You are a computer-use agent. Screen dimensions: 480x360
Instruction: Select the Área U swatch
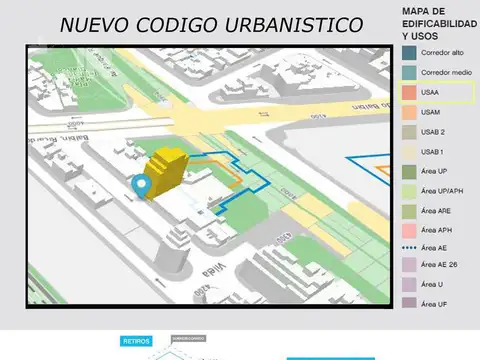[x=409, y=285]
